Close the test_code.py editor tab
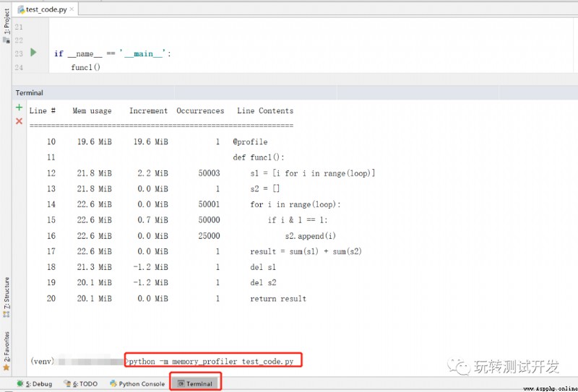 click(x=72, y=9)
